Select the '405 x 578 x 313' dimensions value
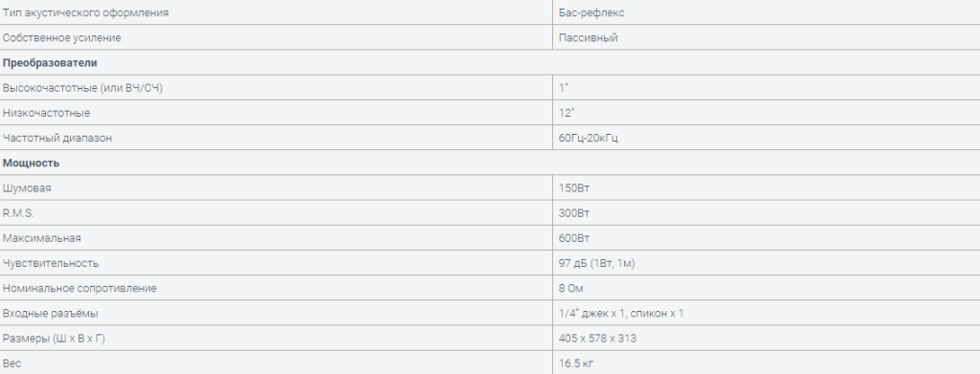Viewport: 980px width, 374px height. pyautogui.click(x=597, y=338)
